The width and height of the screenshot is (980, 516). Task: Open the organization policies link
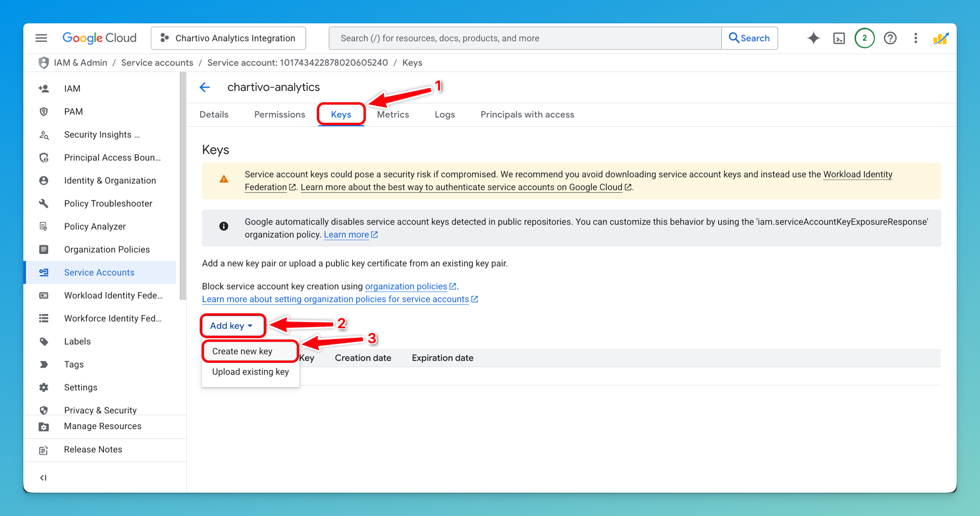[x=406, y=286]
